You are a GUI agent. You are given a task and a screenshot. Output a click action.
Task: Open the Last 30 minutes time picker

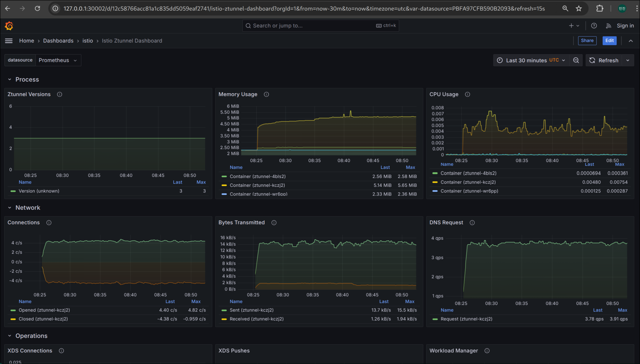tap(531, 60)
